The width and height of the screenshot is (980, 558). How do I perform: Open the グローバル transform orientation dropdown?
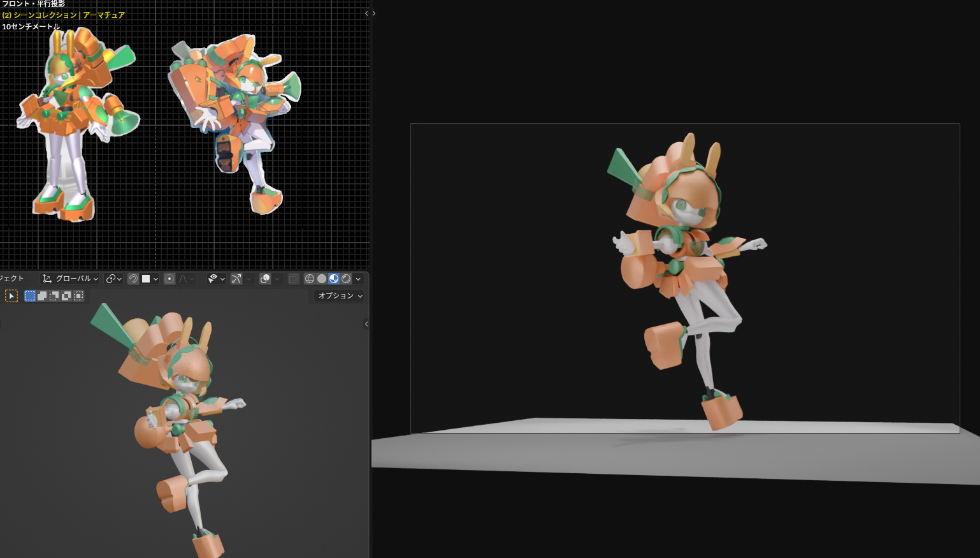click(70, 279)
